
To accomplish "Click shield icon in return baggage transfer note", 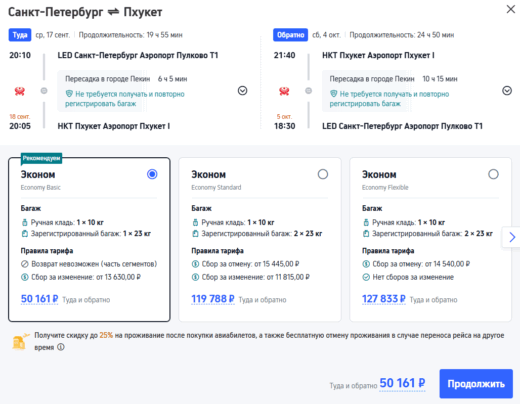I will coord(333,94).
